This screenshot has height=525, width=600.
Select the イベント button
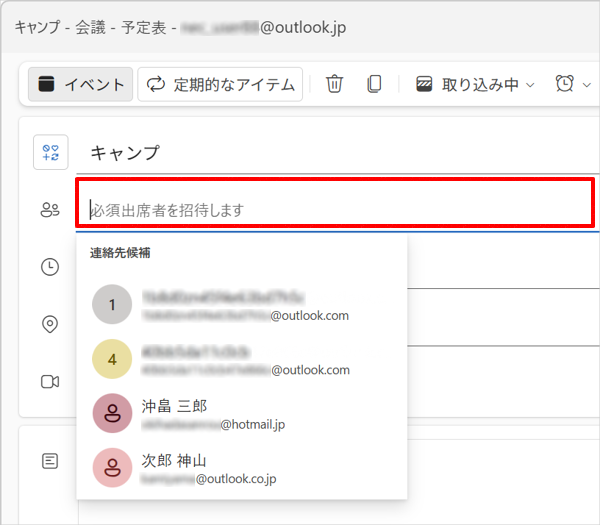pos(80,85)
